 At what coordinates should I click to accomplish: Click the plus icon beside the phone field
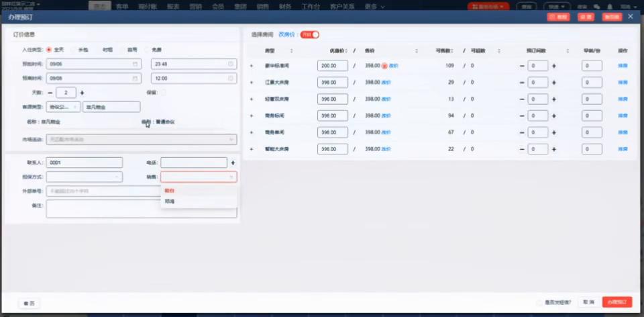(x=233, y=163)
